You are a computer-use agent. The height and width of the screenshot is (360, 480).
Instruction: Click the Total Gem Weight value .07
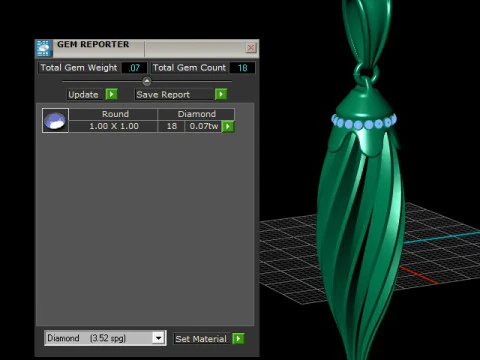[134, 68]
